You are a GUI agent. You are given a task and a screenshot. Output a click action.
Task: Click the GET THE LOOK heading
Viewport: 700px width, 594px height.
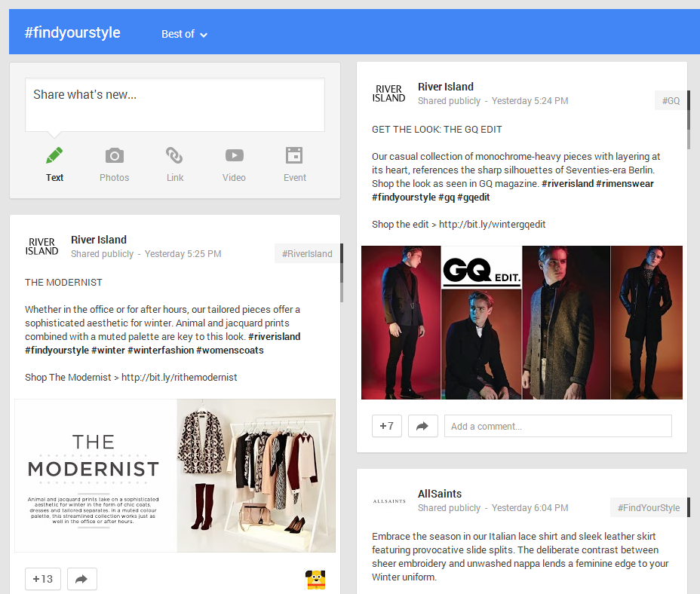[437, 130]
